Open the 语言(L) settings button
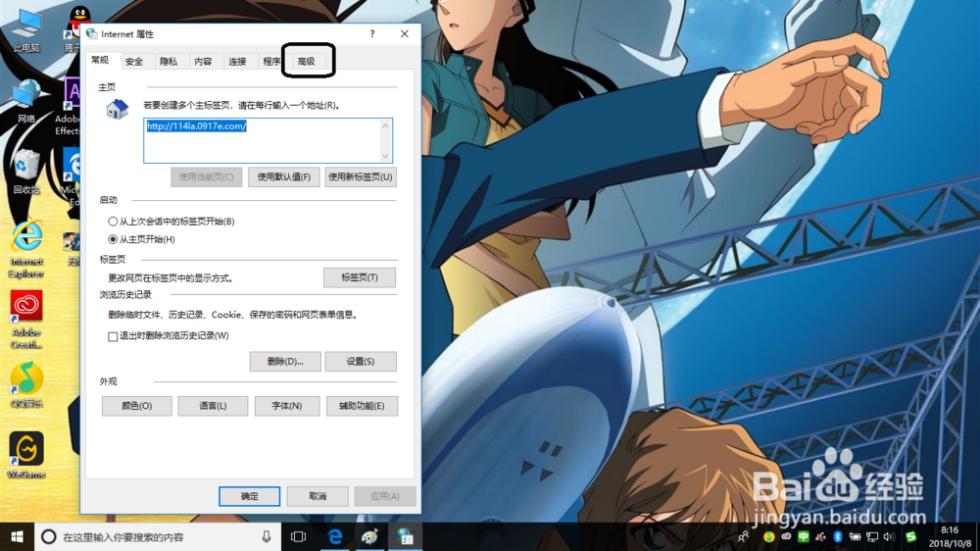 coord(213,406)
